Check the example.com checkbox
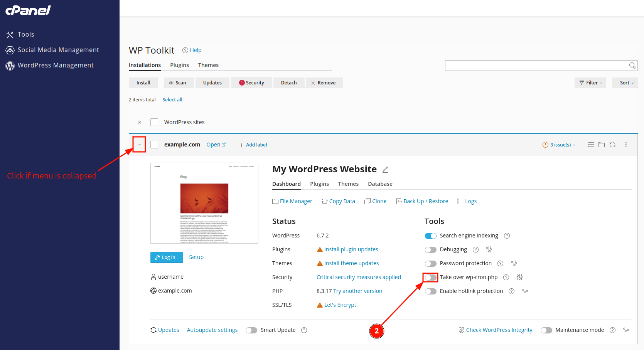The height and width of the screenshot is (350, 644). [154, 145]
